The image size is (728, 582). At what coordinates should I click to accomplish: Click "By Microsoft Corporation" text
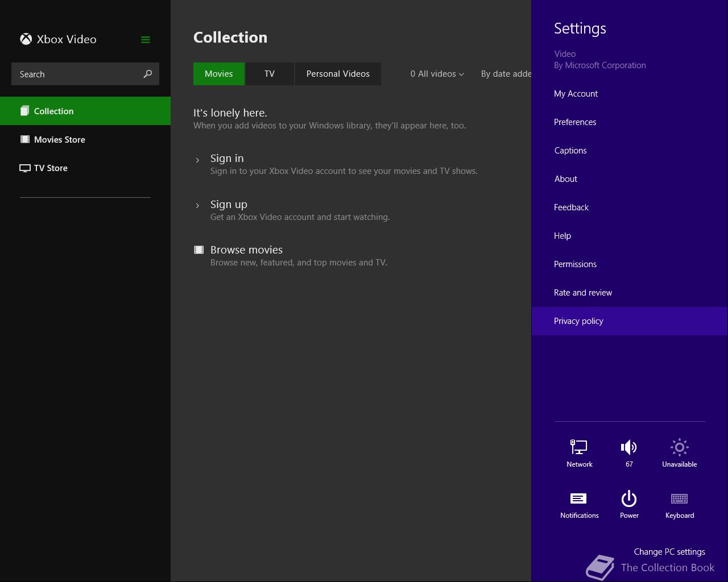pos(600,65)
